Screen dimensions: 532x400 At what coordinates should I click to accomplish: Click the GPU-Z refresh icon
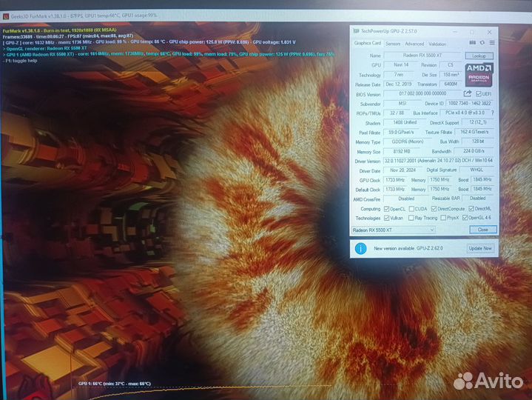(482, 43)
